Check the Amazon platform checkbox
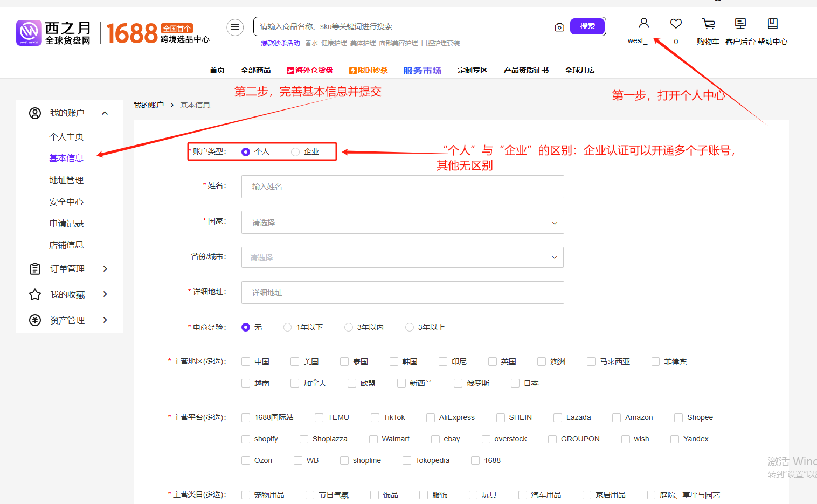 (617, 418)
